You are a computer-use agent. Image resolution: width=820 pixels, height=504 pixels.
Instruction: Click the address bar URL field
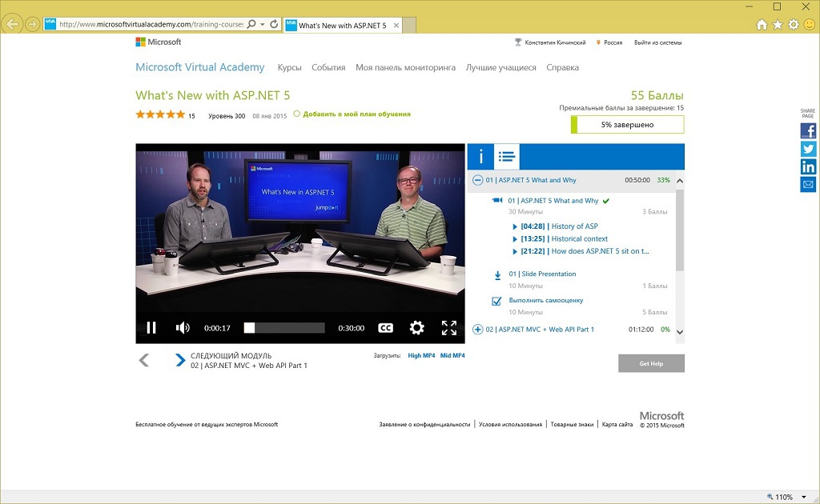coord(151,24)
